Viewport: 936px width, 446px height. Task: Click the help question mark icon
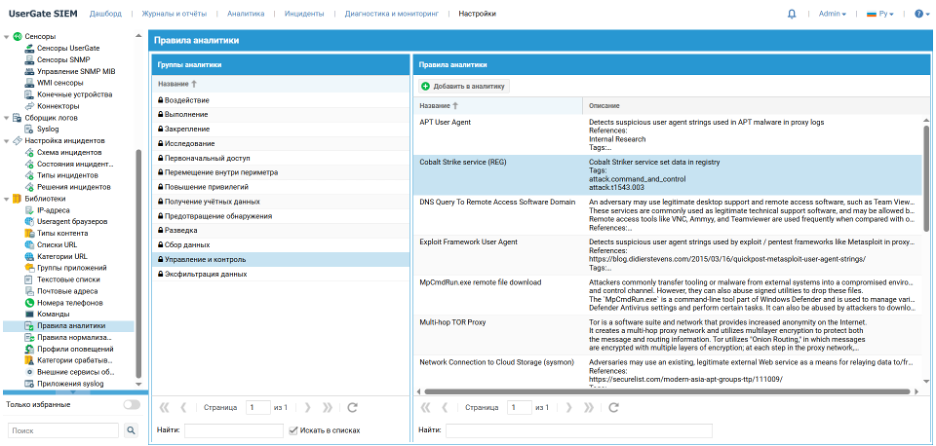(919, 14)
